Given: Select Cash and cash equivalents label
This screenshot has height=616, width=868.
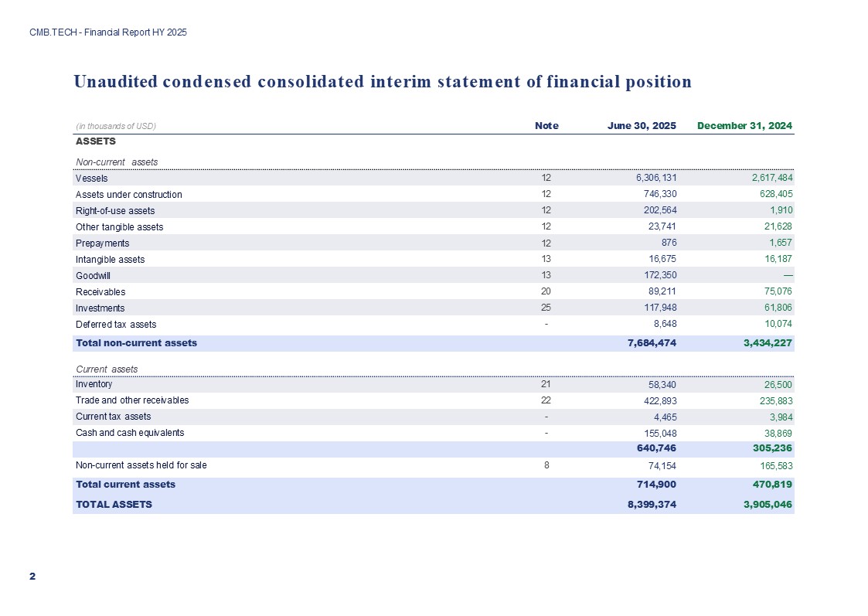Looking at the screenshot, I should [129, 433].
